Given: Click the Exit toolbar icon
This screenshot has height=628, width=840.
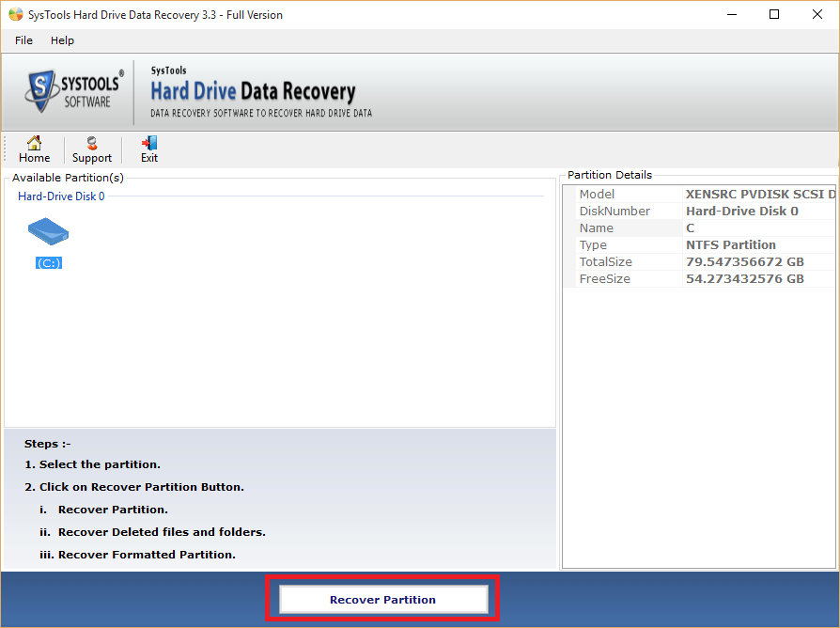Looking at the screenshot, I should (x=149, y=149).
